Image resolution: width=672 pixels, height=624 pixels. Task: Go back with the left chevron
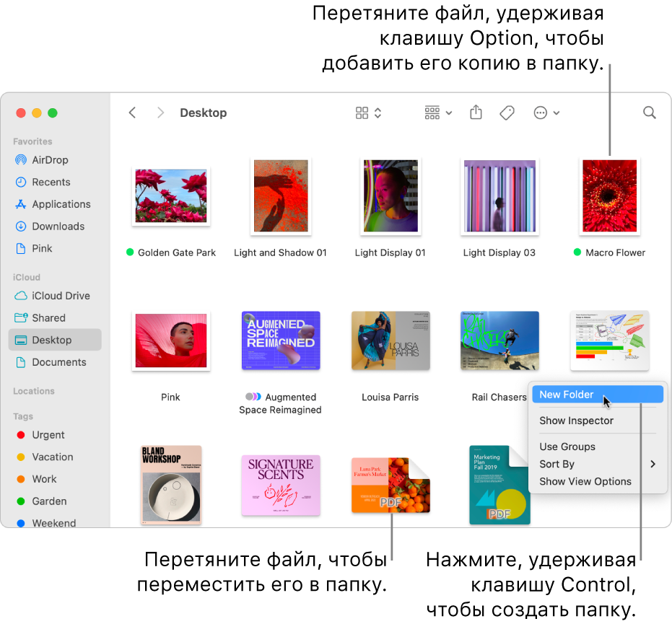point(132,113)
